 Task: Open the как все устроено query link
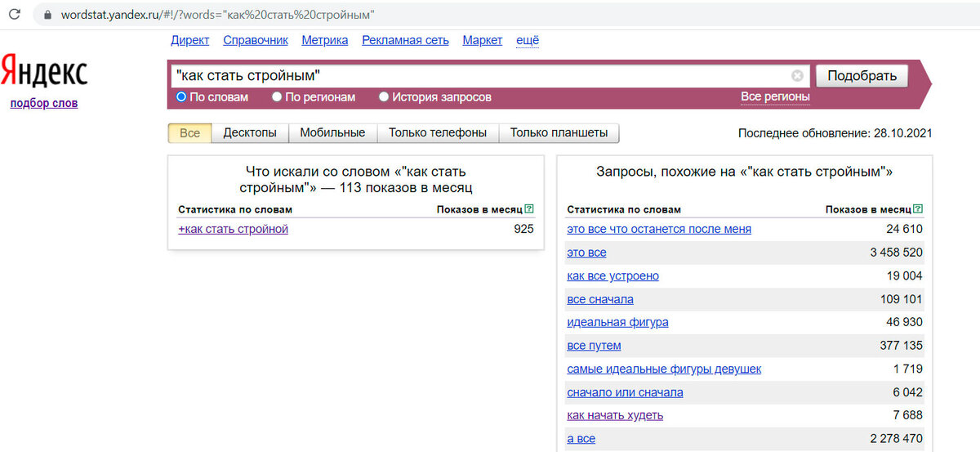point(613,276)
